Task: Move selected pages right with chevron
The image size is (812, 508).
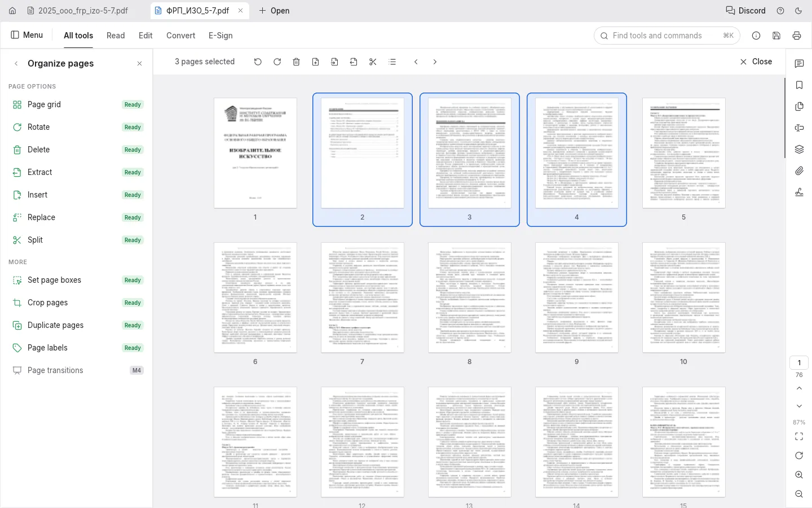Action: click(435, 62)
